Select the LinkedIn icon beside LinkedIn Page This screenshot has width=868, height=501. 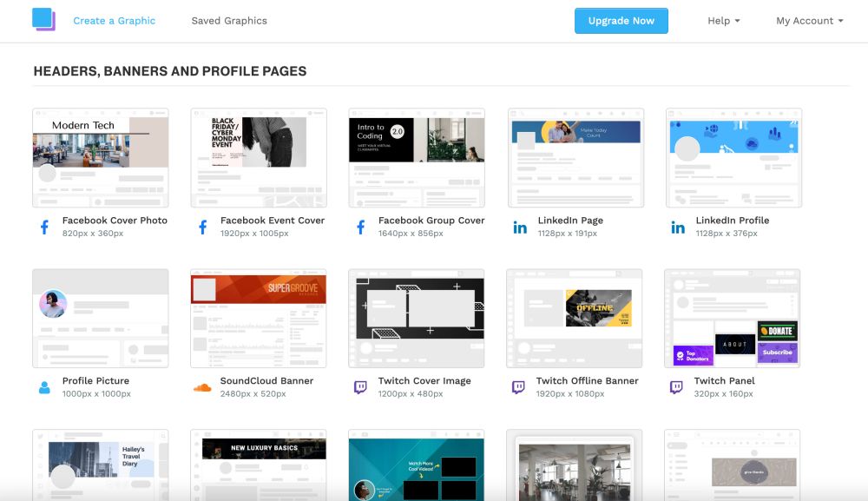pos(519,227)
